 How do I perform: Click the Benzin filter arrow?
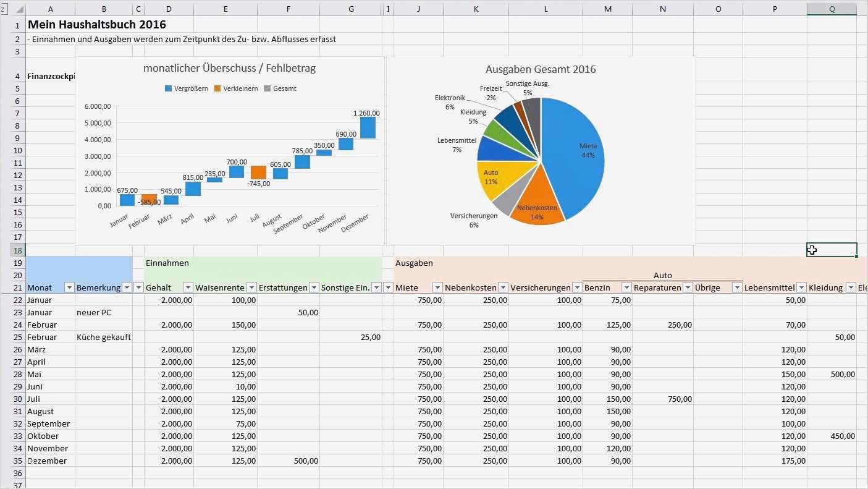pos(626,287)
